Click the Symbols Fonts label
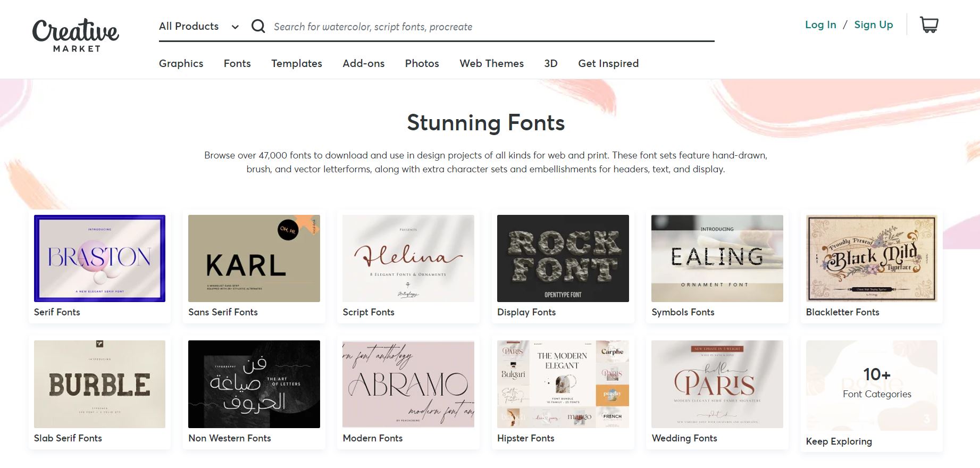 click(x=683, y=312)
